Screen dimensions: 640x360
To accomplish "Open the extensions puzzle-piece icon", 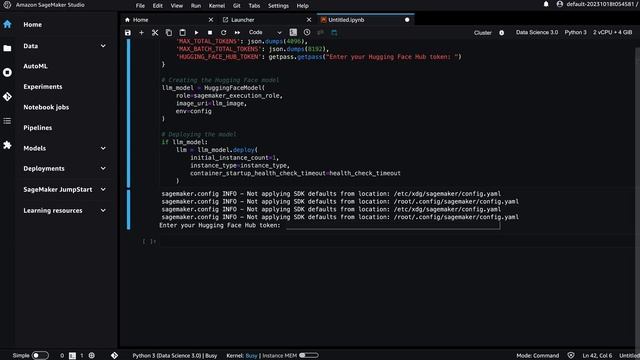I will pos(7,145).
